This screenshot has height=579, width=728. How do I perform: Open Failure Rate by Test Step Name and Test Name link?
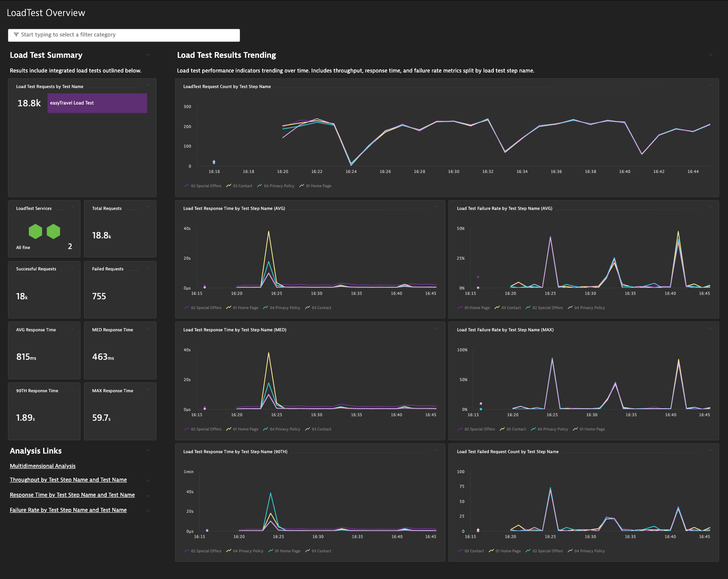(x=68, y=510)
